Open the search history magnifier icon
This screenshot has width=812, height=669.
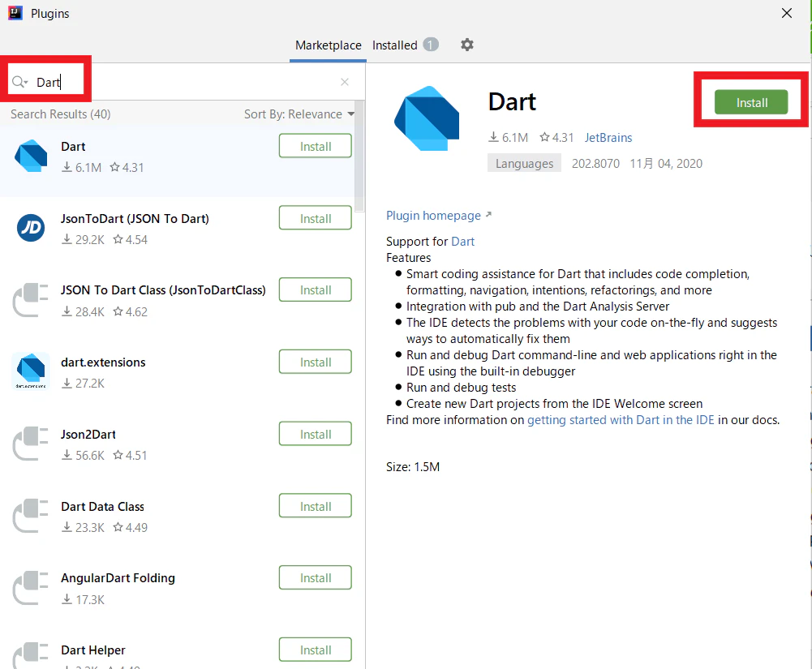pos(19,82)
